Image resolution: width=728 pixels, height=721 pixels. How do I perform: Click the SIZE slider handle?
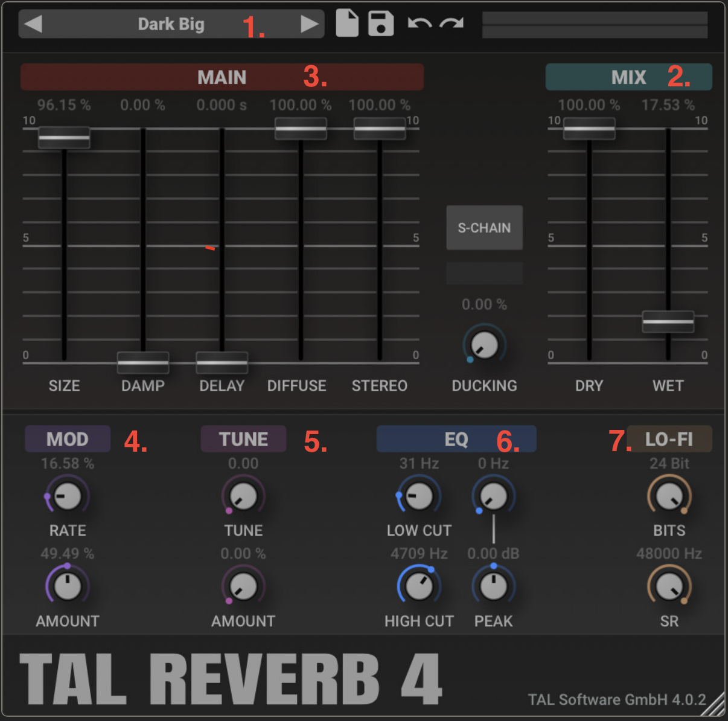pos(64,138)
